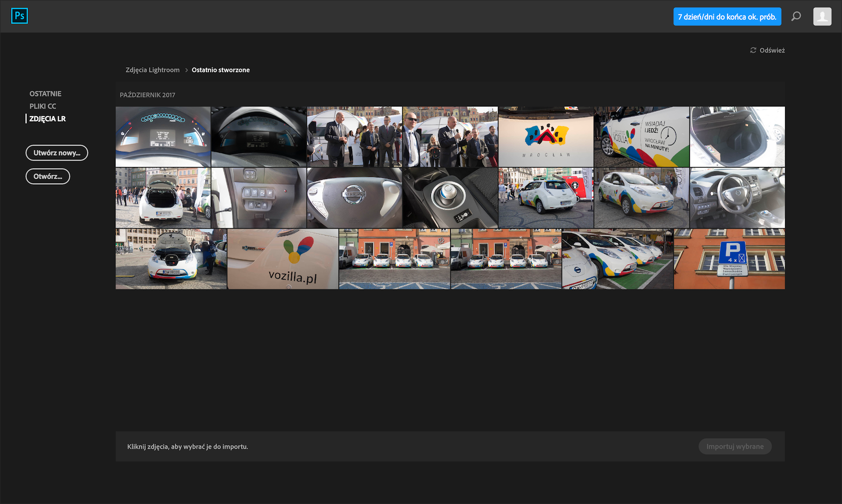Viewport: 842px width, 504px height.
Task: Select the wide cabin steering wheel interior photo
Action: point(737,198)
